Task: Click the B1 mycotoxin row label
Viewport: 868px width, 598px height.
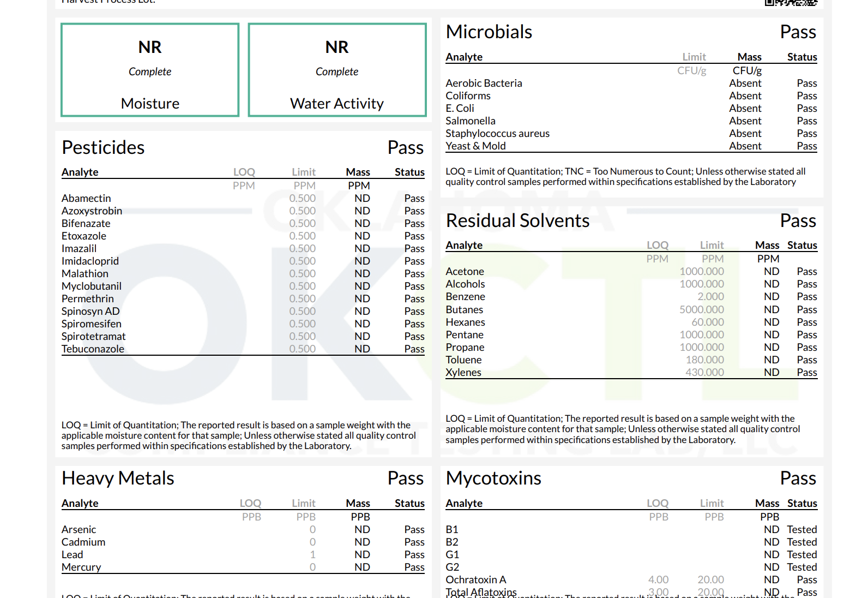Action: click(452, 529)
